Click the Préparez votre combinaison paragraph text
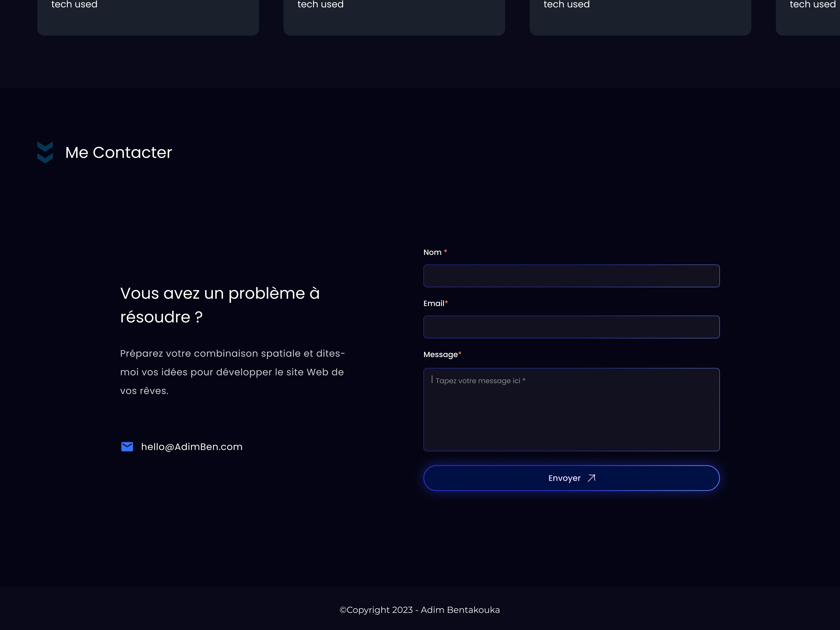The image size is (840, 630). pos(232,372)
